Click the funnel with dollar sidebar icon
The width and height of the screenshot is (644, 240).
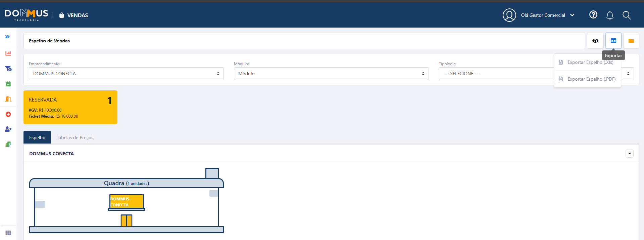point(8,69)
